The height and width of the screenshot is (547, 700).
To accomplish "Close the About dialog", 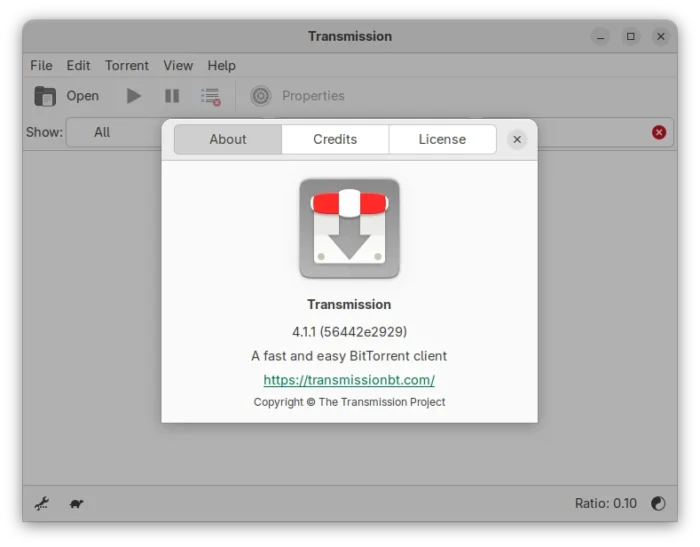I will click(x=517, y=139).
